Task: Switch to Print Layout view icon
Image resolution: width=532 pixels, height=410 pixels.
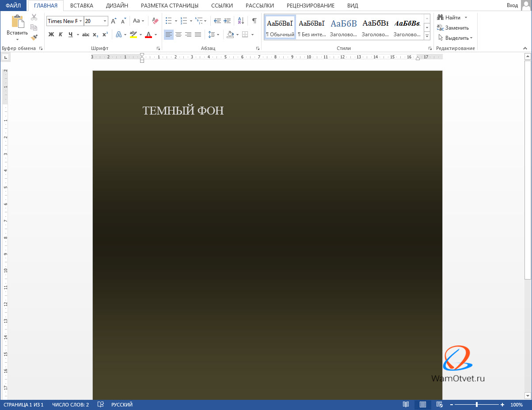Action: pyautogui.click(x=423, y=405)
